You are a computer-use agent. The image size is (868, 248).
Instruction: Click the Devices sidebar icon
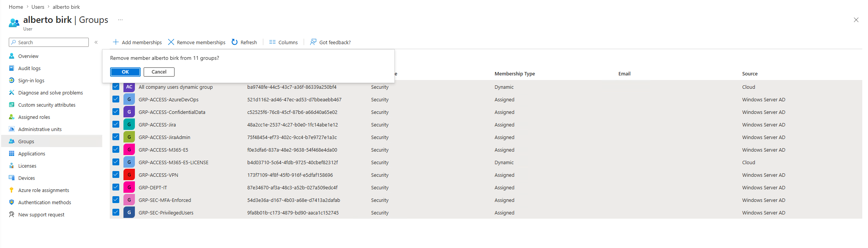(11, 178)
